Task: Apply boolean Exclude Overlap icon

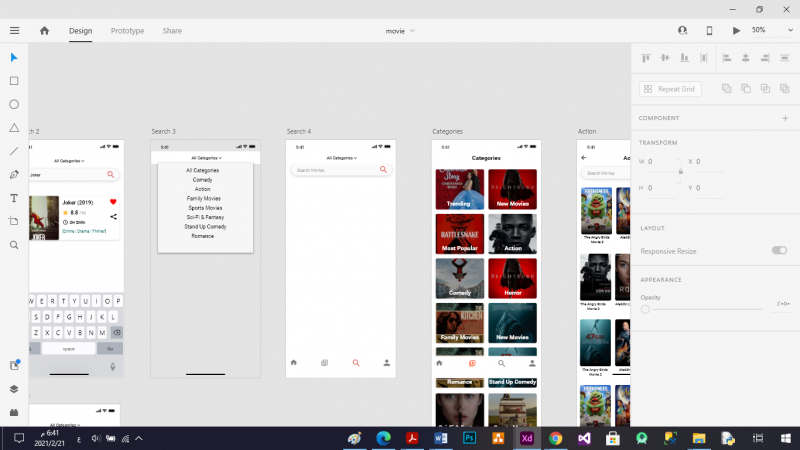Action: (785, 89)
